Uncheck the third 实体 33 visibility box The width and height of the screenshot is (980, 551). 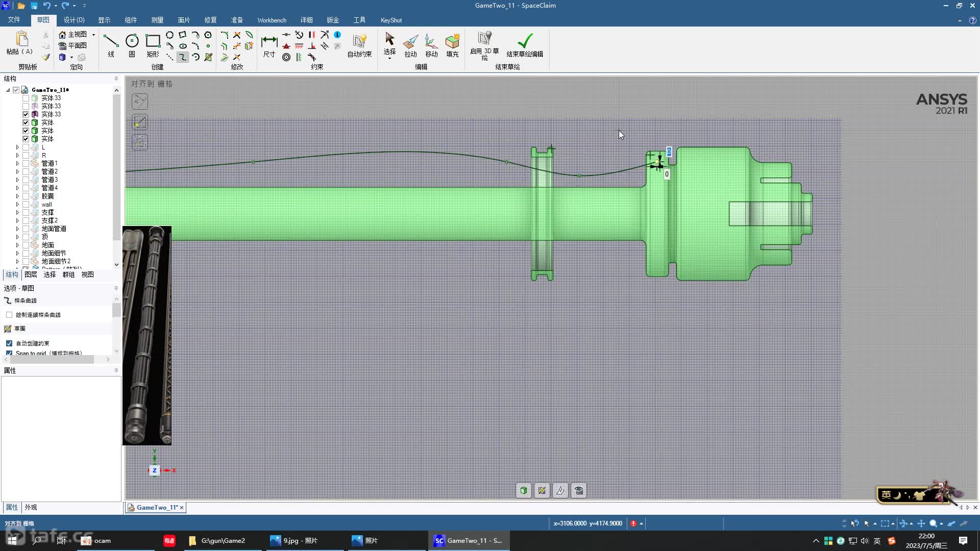click(x=26, y=114)
